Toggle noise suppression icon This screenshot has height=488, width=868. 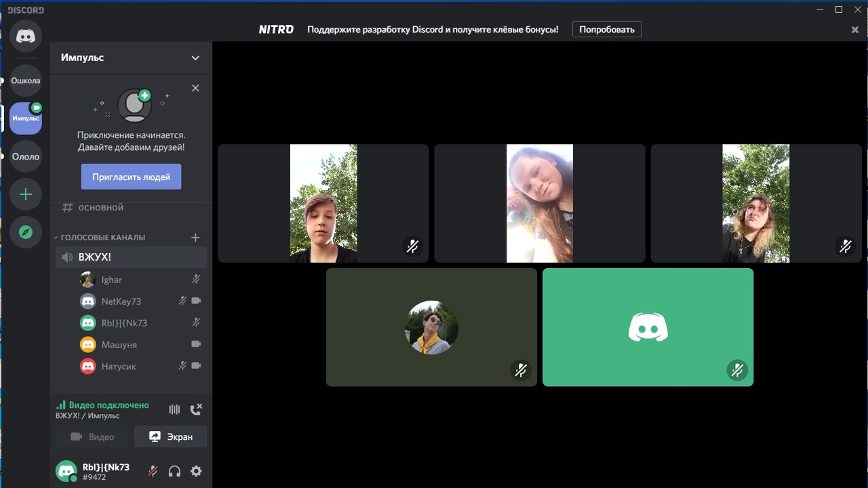click(174, 409)
